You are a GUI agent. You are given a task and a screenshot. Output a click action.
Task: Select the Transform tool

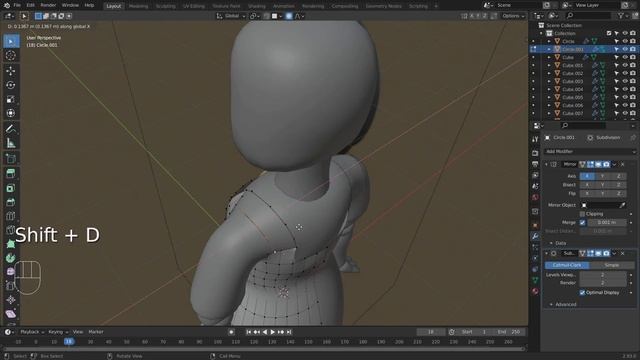[11, 113]
